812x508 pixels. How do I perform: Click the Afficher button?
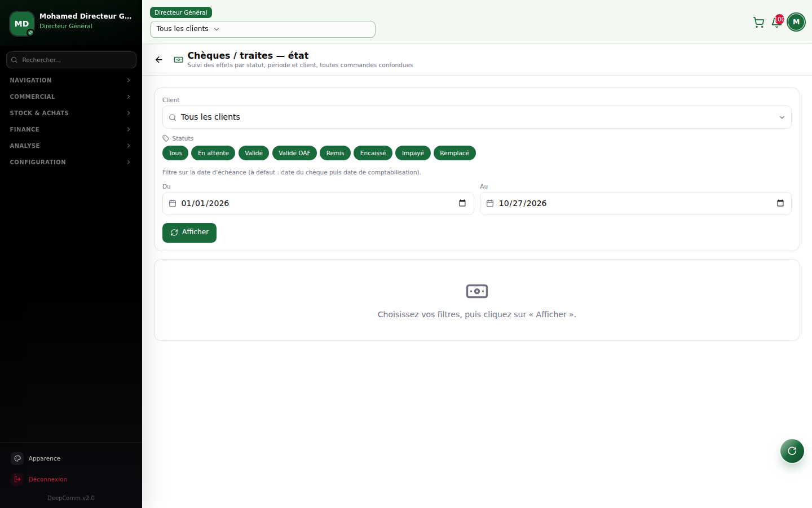pos(189,233)
